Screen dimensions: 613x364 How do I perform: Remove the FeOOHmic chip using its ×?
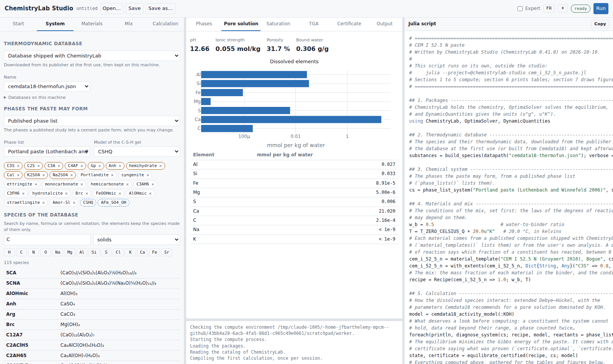(x=120, y=193)
